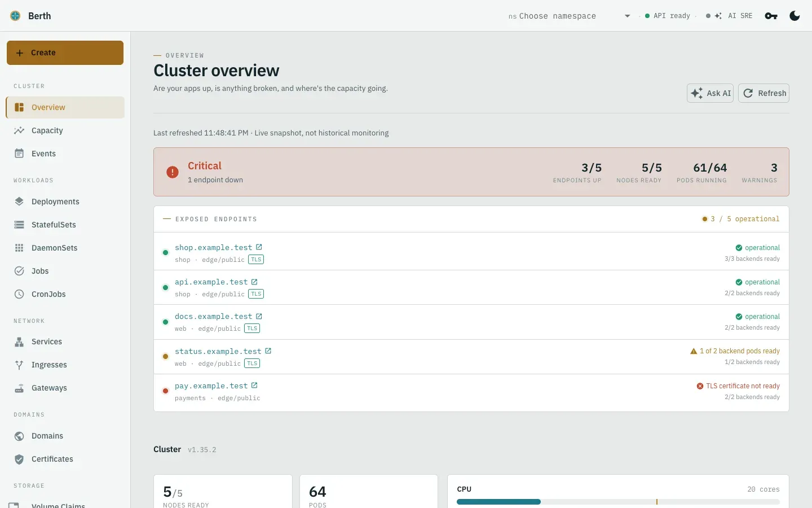
Task: Click cluster version v1.35.2
Action: [x=202, y=450]
